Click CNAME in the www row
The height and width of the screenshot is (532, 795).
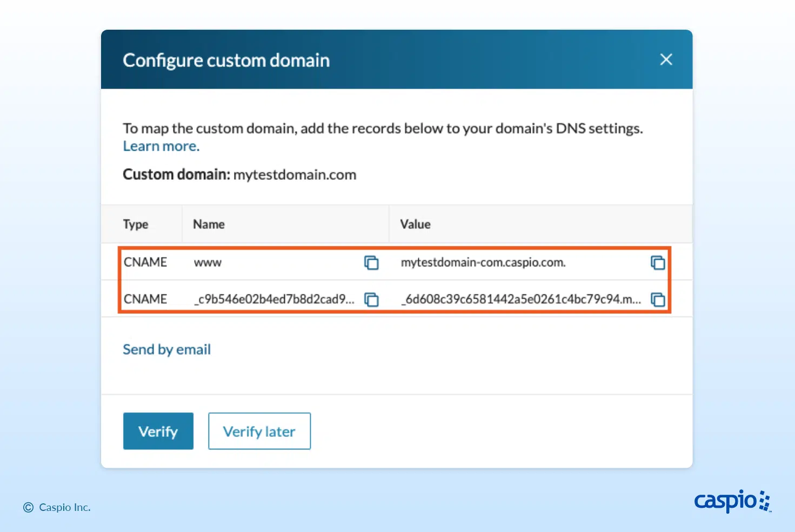point(145,262)
